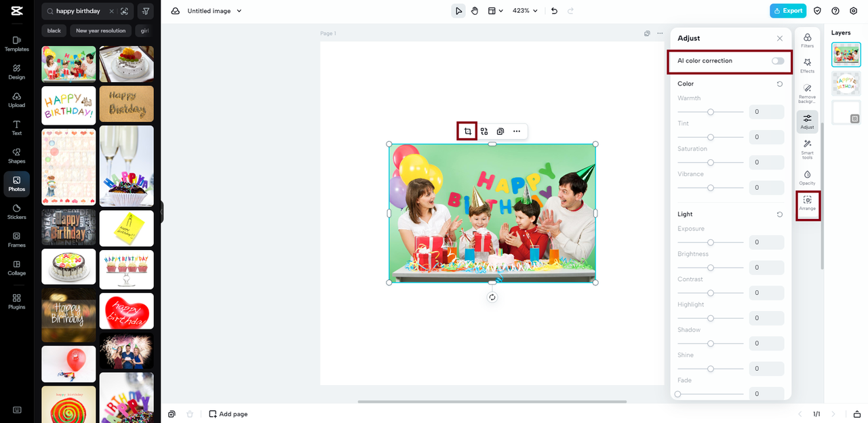Click the crop icon above image

pyautogui.click(x=467, y=132)
